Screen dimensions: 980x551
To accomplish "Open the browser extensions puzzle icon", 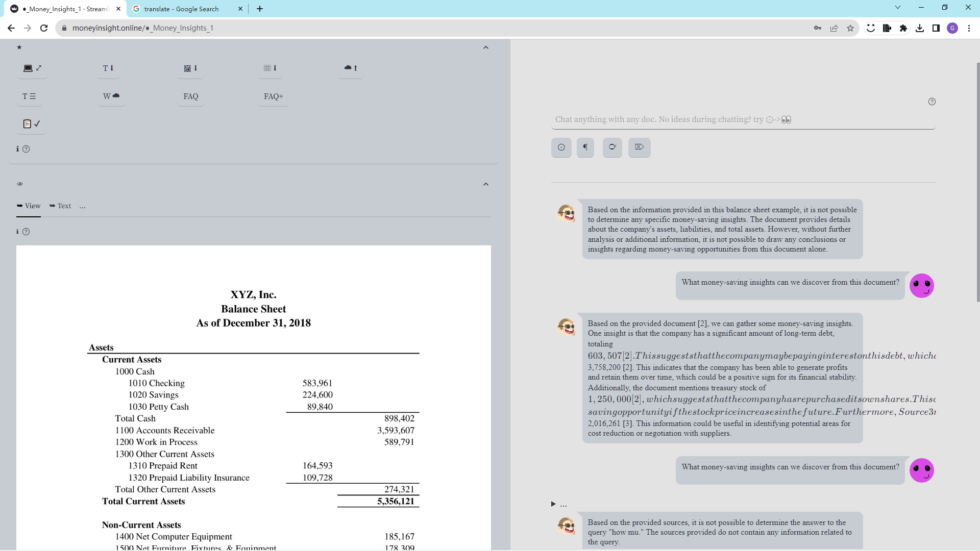I will (x=903, y=28).
